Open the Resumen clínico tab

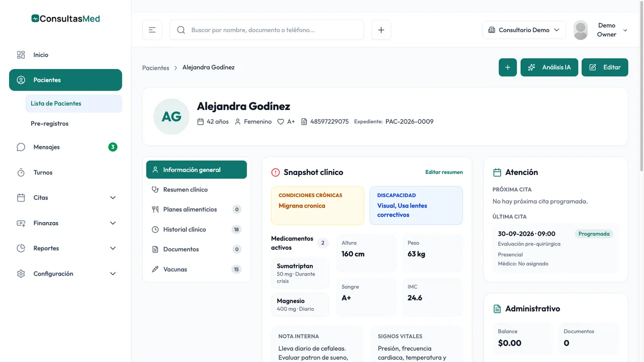[197, 190]
